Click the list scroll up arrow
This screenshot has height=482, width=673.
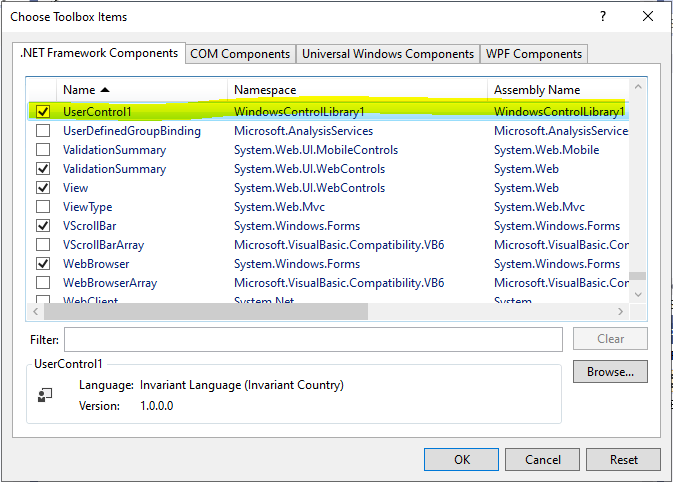click(638, 87)
